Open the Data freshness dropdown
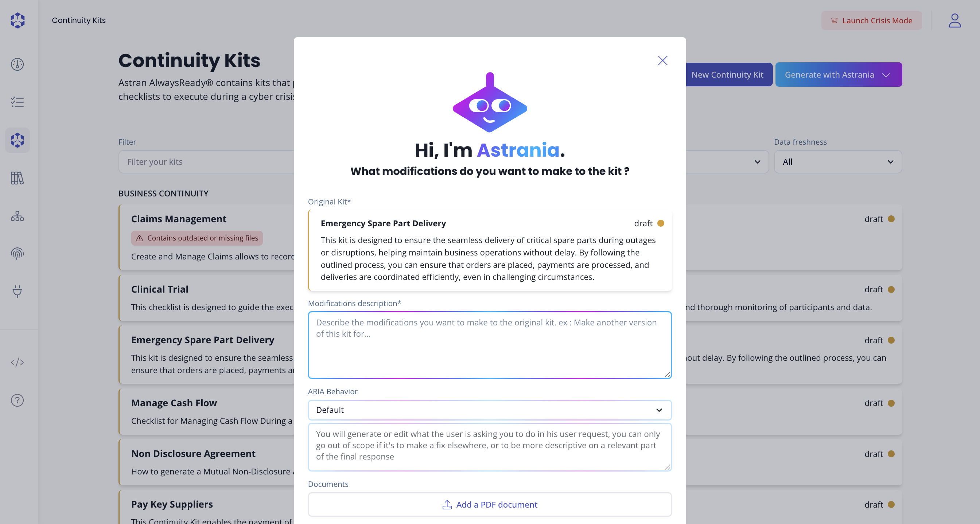The height and width of the screenshot is (524, 980). click(837, 162)
